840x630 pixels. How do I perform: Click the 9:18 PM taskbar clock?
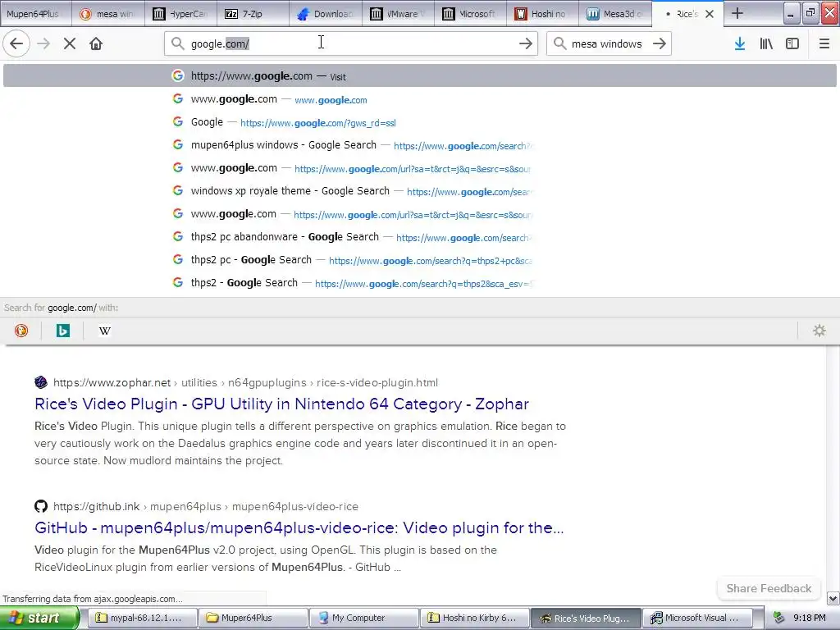coord(809,618)
